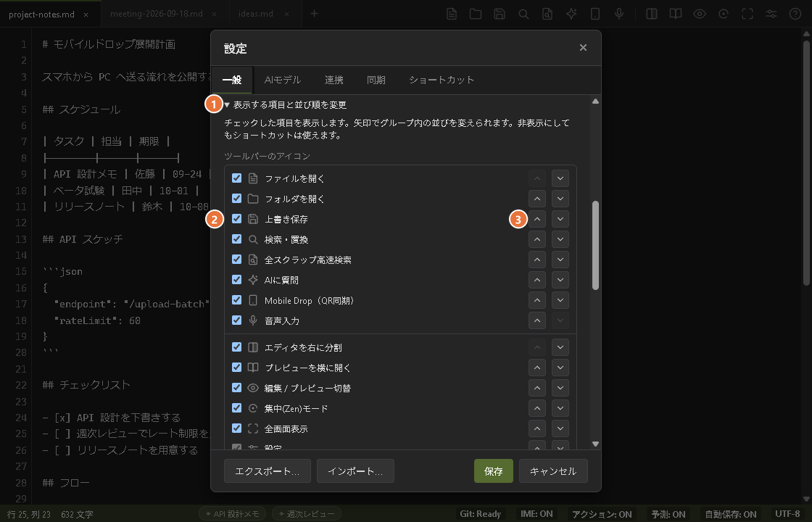The image size is (812, 522).
Task: Switch to the 連携 settings tab
Action: tap(334, 80)
